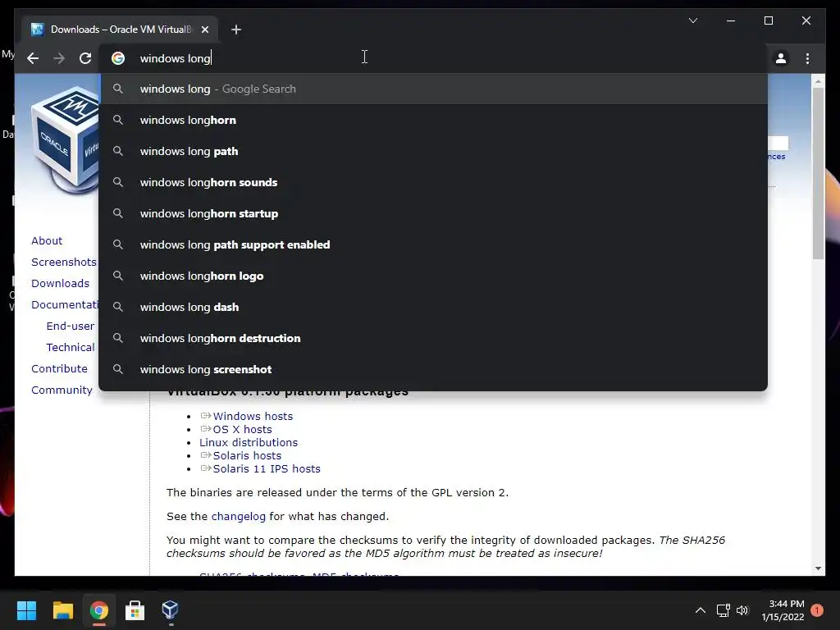Image resolution: width=840 pixels, height=630 pixels.
Task: Click the Windows hosts download link
Action: 253,416
